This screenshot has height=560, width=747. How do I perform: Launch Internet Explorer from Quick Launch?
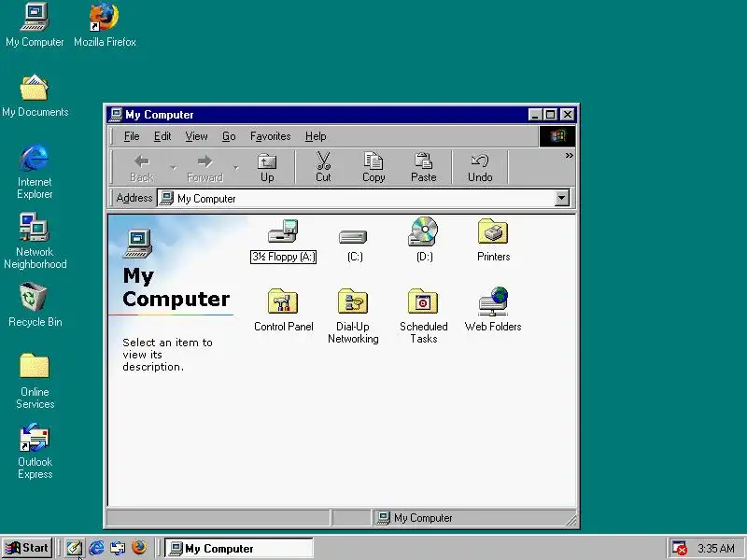pos(96,548)
